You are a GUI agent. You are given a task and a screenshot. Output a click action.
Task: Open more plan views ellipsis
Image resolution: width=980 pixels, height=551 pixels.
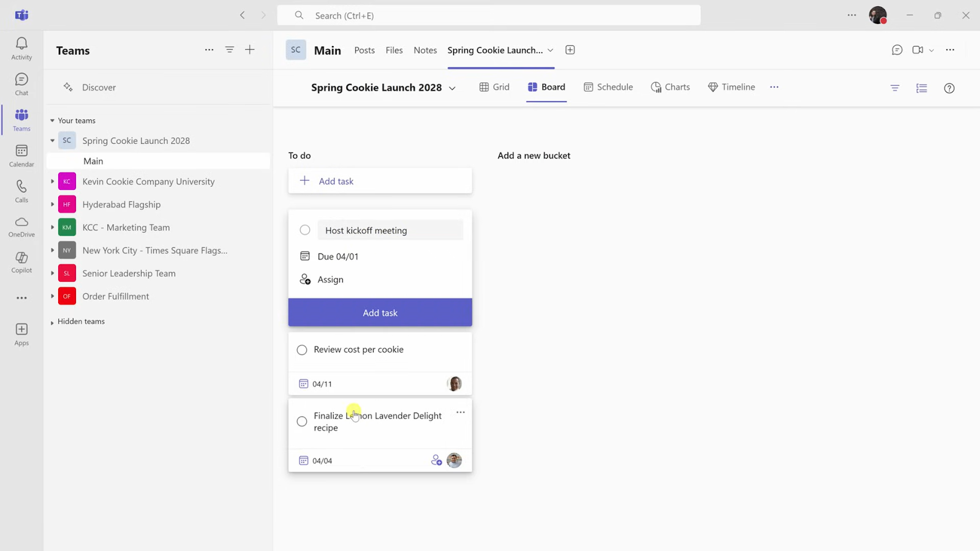click(774, 87)
